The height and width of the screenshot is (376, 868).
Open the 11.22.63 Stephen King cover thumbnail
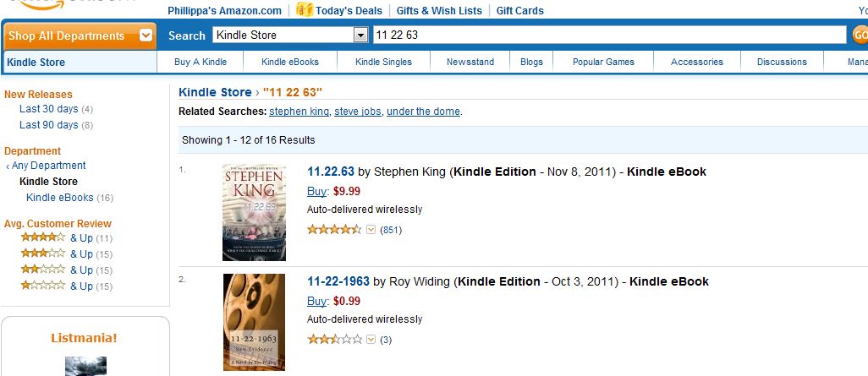254,213
